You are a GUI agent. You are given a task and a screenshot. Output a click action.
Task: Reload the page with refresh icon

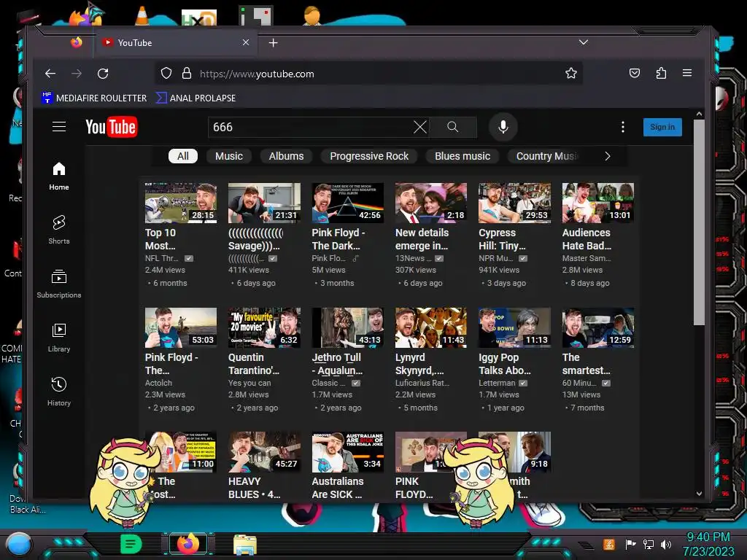pyautogui.click(x=103, y=74)
